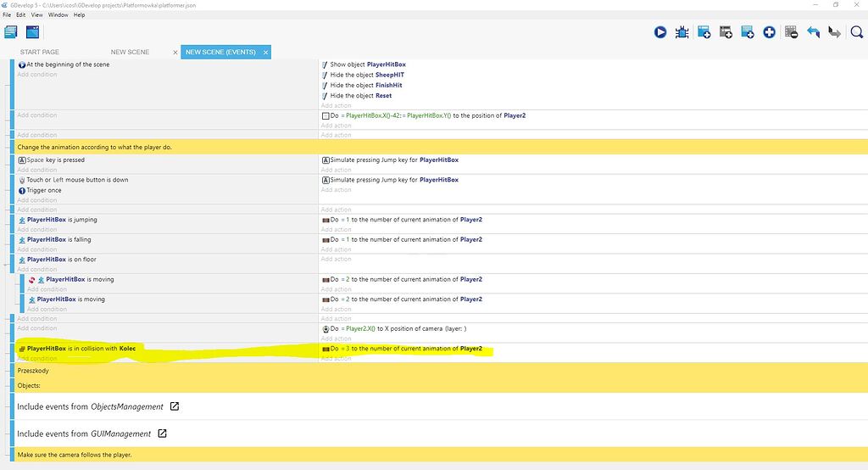
Task: Open the Window menu
Action: click(x=58, y=15)
